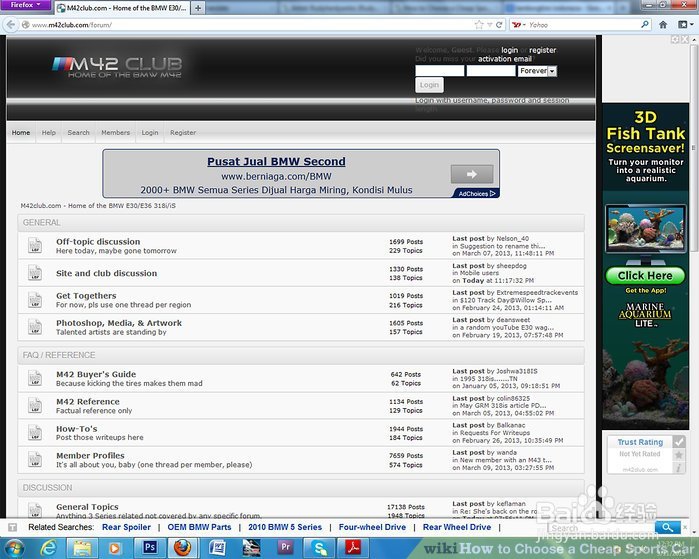
Task: Click the arrow button in the BMW ad
Action: pos(472,174)
